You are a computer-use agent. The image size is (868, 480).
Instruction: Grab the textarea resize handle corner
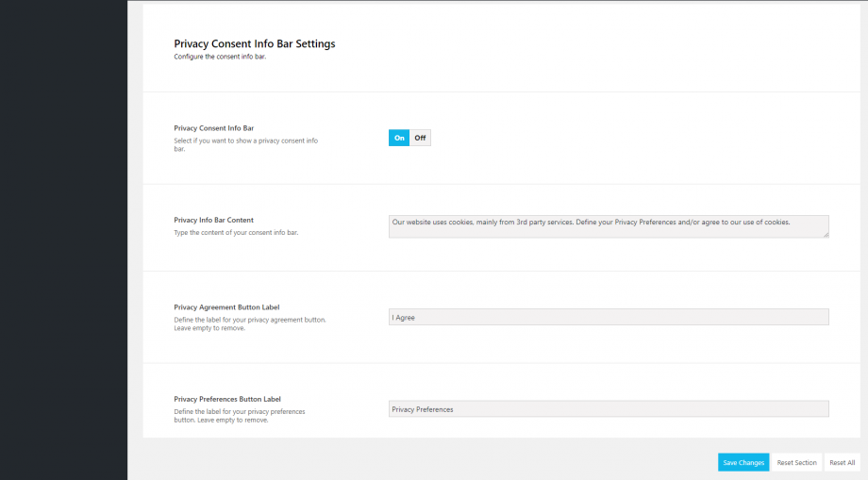(826, 235)
